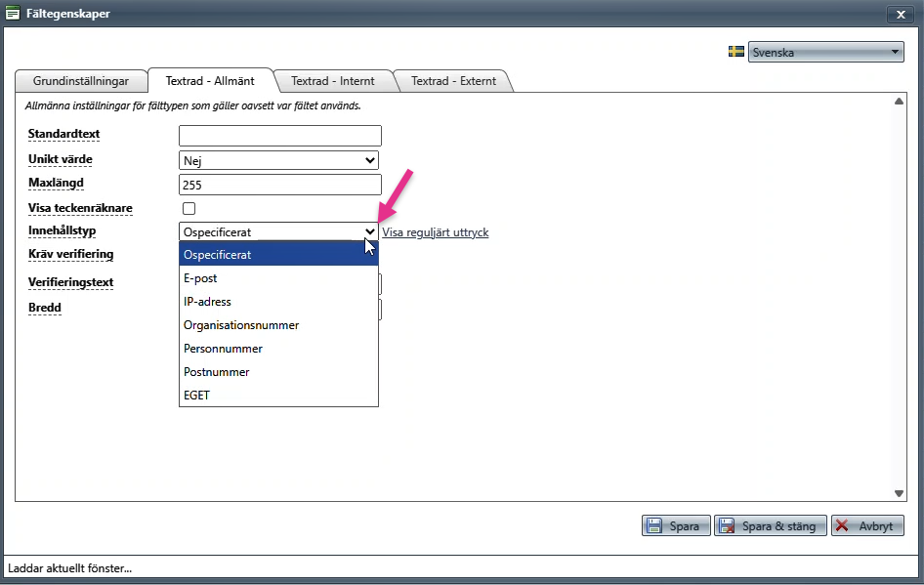Open the Svenska language dropdown
The height and width of the screenshot is (585, 924).
click(825, 52)
